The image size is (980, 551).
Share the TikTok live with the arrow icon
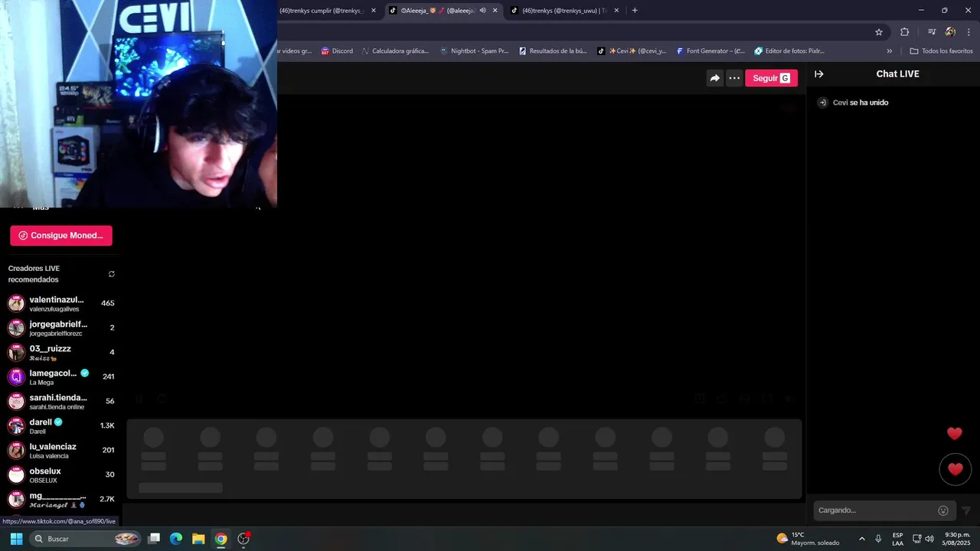click(x=714, y=78)
